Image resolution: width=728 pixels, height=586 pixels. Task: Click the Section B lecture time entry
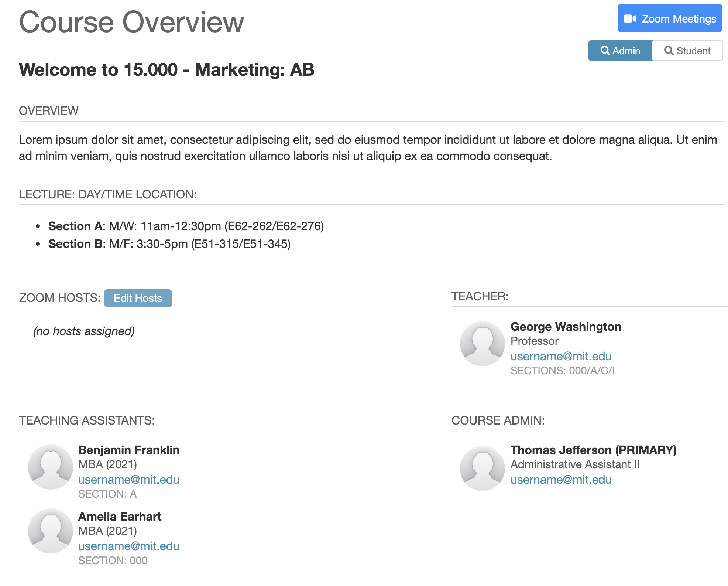[169, 244]
